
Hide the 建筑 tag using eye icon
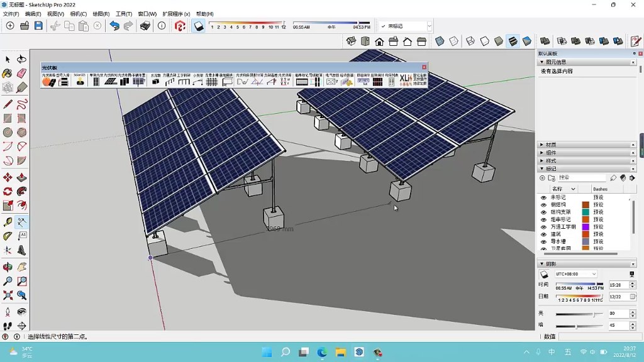click(x=543, y=234)
